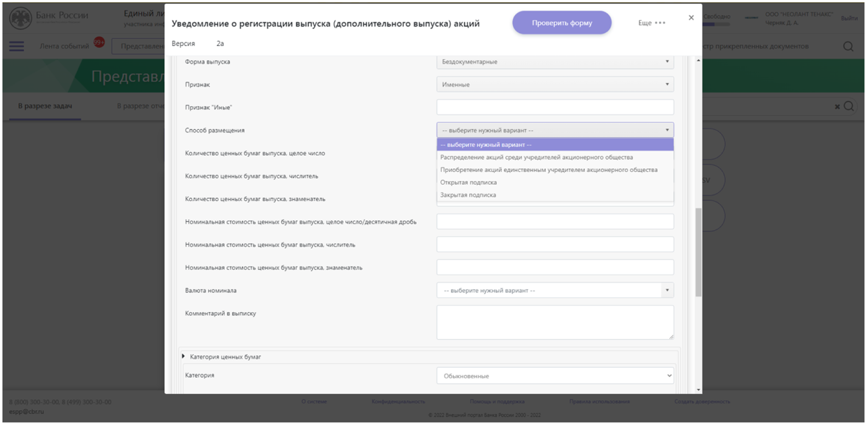The width and height of the screenshot is (868, 425).
Task: Choose 'Распределение акций среди учредителей' option
Action: click(x=536, y=157)
